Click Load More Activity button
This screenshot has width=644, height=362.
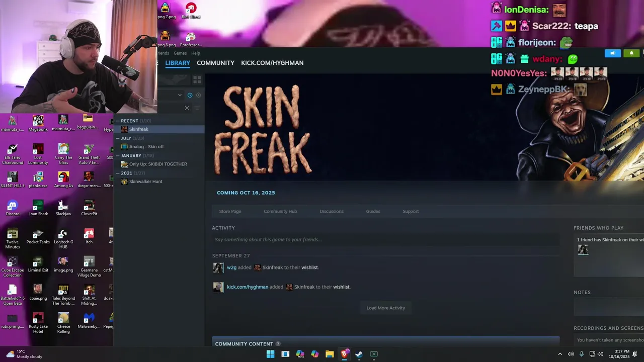[385, 308]
